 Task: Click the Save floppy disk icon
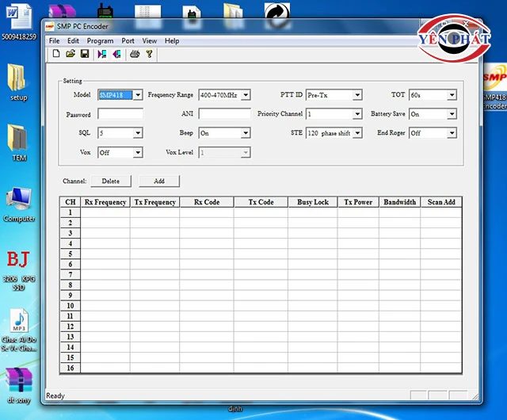84,54
